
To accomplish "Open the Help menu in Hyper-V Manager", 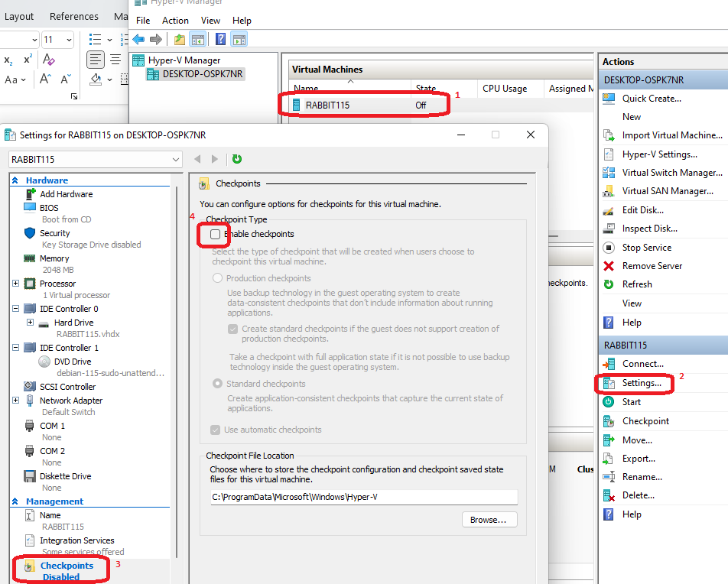I will (242, 21).
